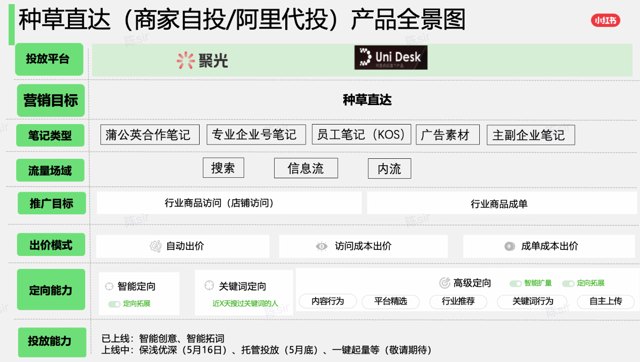Click the 近X天搜过关键词的人 text
The image size is (640, 362).
coord(245,303)
